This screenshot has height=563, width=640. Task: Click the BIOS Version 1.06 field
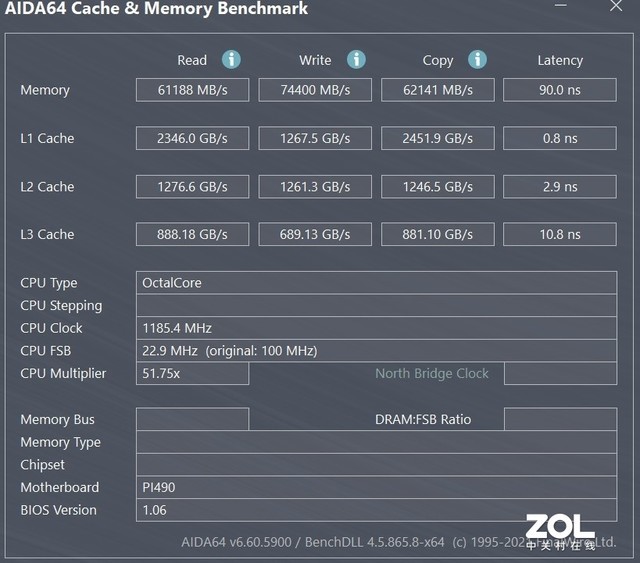click(x=376, y=510)
